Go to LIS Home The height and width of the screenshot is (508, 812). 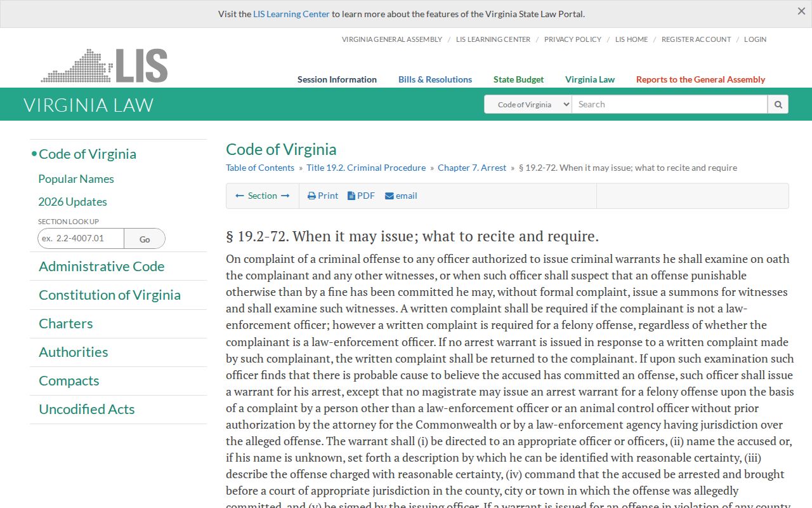pyautogui.click(x=632, y=39)
